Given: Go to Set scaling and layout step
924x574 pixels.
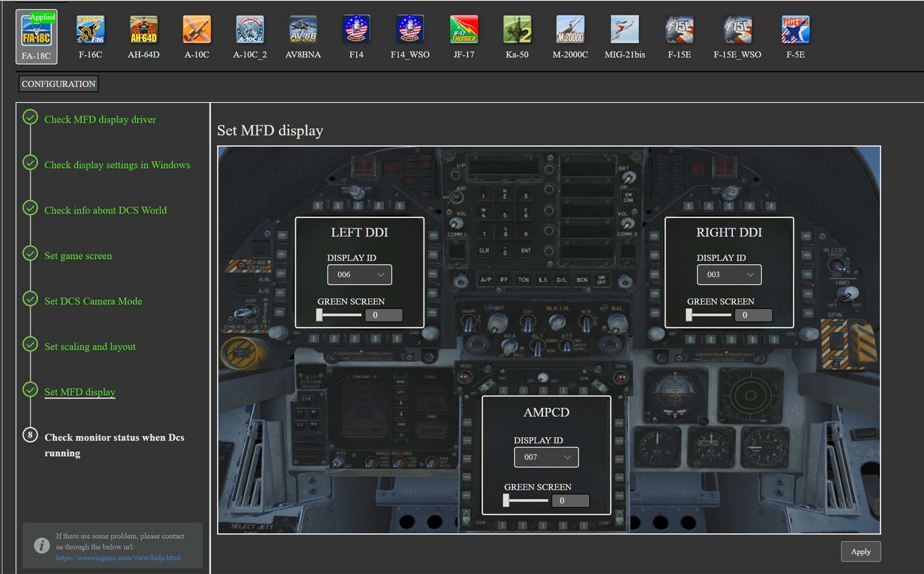Looking at the screenshot, I should pos(90,347).
